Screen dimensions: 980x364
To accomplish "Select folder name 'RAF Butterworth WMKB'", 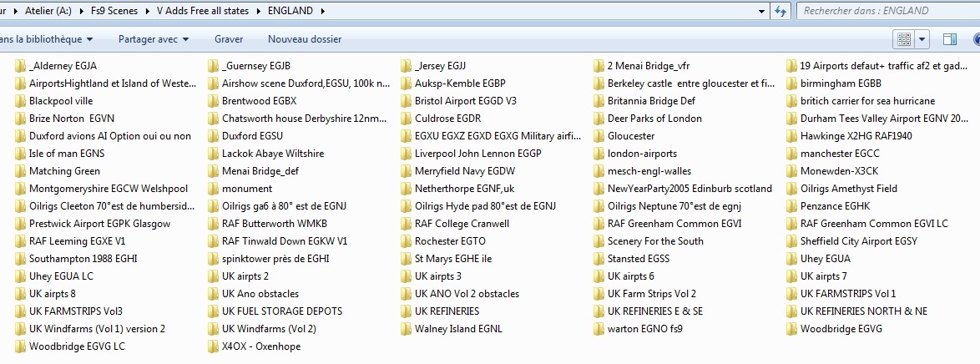I will tap(275, 223).
